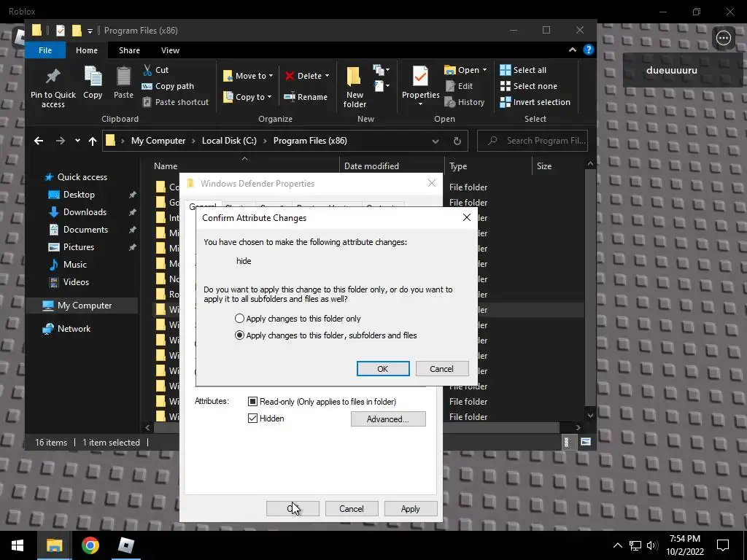Viewport: 747px width, 560px height.
Task: Confirm attribute changes with OK
Action: 382,368
